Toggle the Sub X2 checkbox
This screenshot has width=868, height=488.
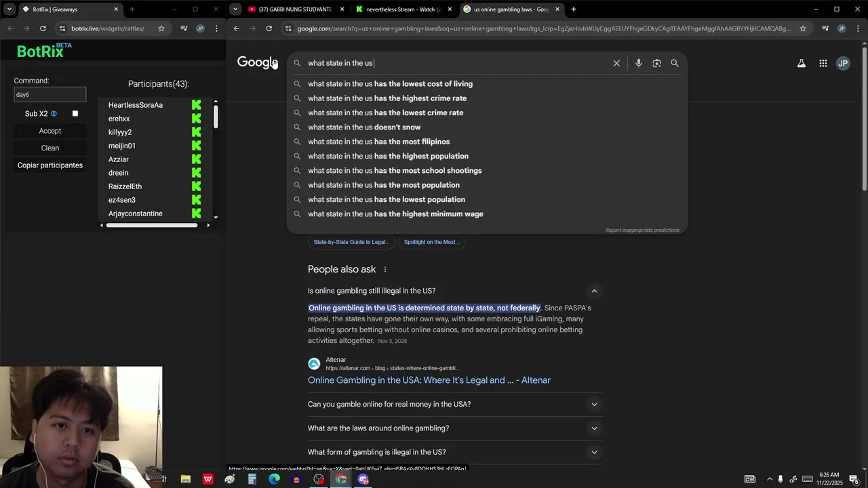coord(75,114)
